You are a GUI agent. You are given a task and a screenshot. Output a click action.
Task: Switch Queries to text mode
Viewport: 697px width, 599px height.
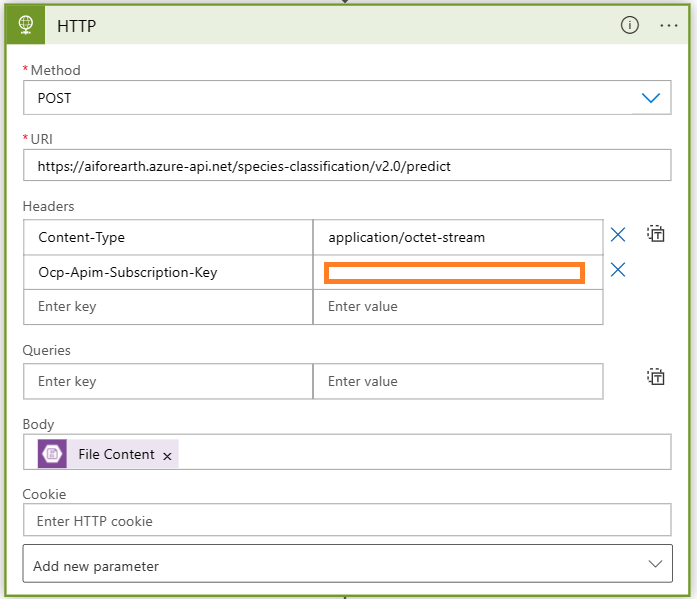tap(656, 377)
